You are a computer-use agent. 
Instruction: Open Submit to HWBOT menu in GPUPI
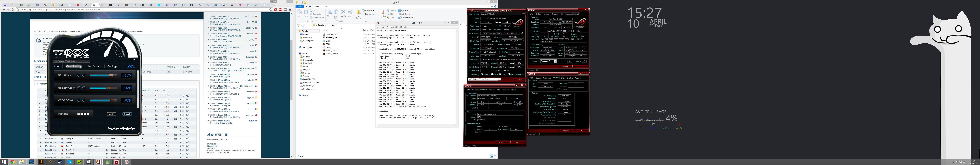pyautogui.click(x=394, y=27)
